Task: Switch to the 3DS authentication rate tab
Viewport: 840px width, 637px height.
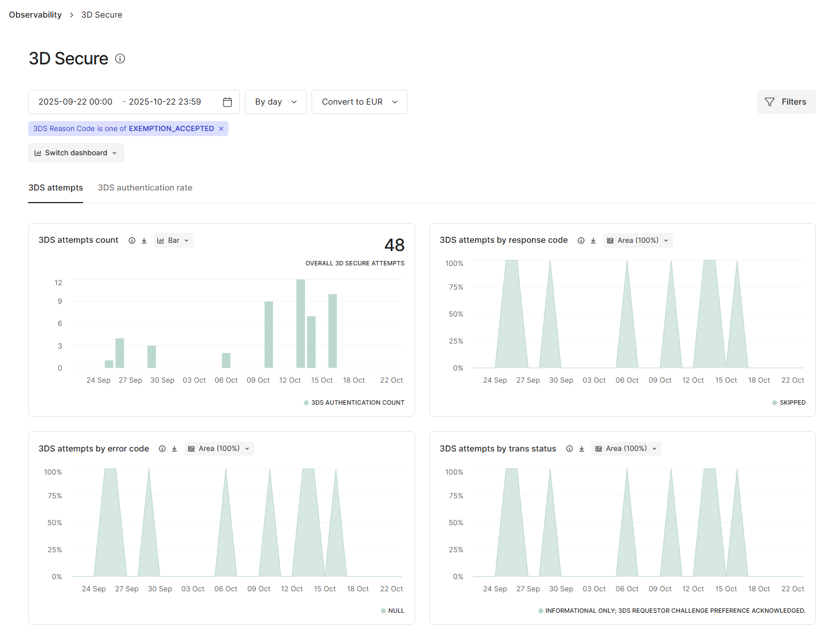Action: (x=145, y=188)
